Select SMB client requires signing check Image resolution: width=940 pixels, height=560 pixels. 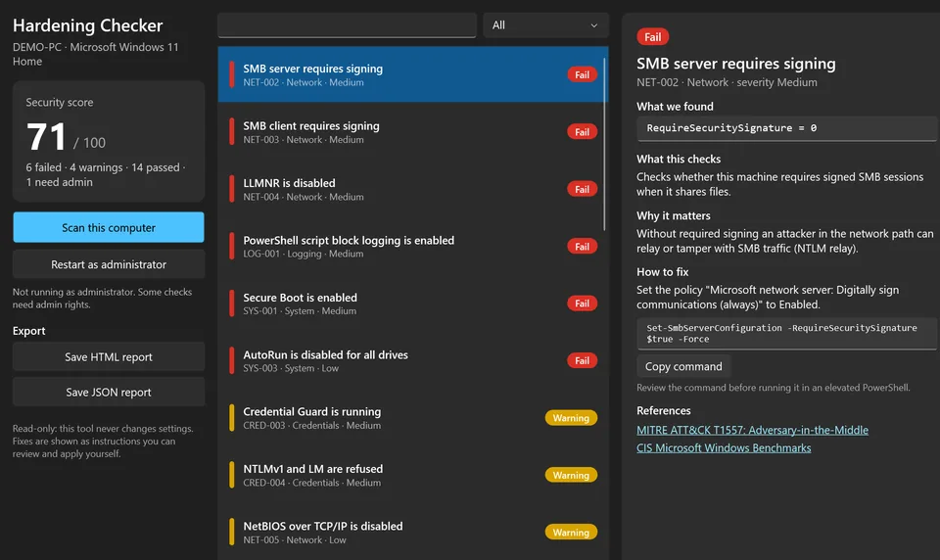413,132
